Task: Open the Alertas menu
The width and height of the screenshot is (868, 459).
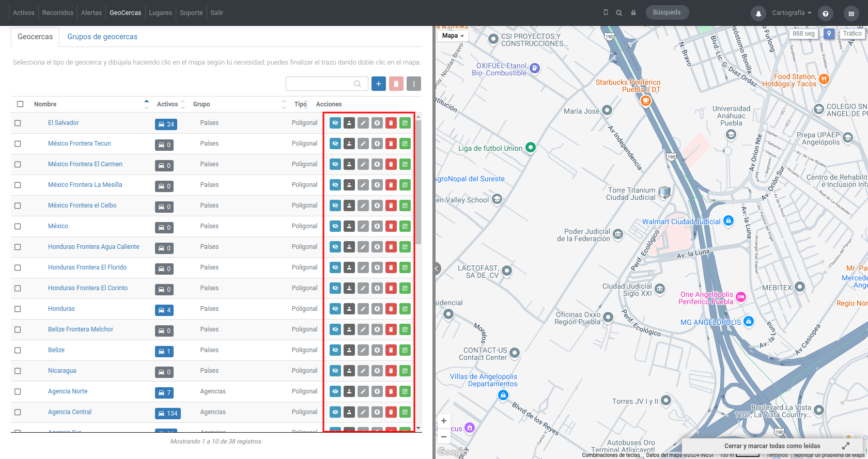Action: click(91, 13)
